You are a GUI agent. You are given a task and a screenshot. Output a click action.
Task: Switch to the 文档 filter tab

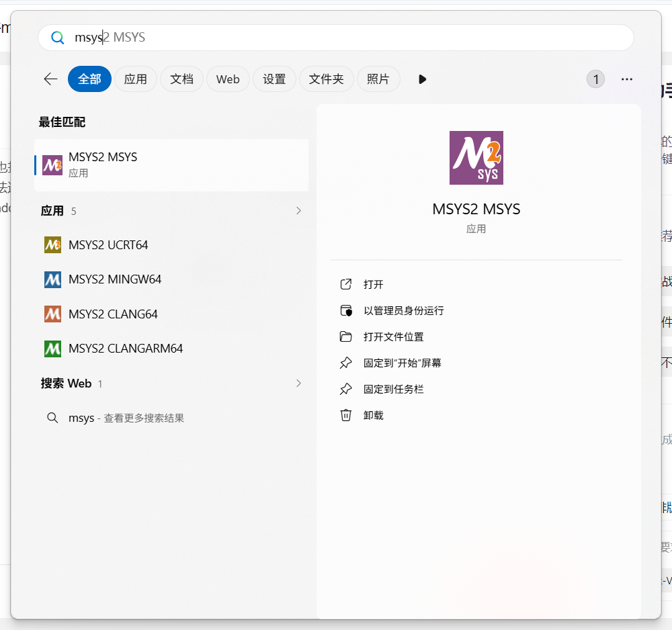tap(181, 79)
